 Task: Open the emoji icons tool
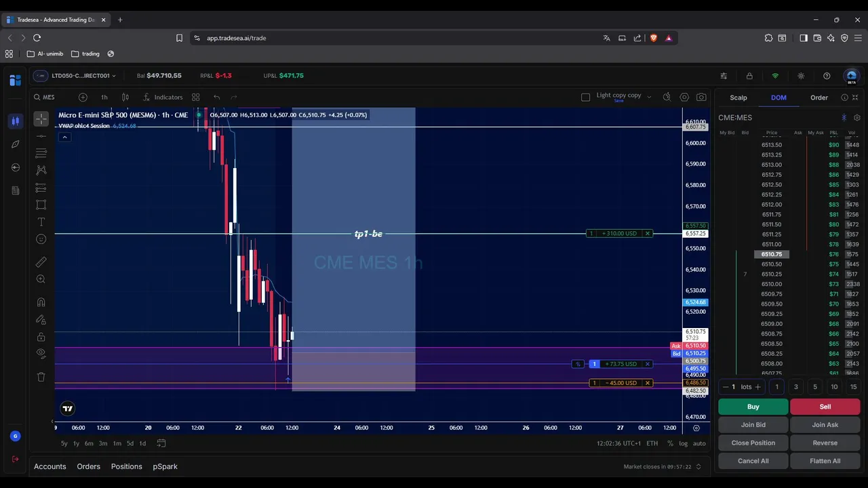point(41,239)
